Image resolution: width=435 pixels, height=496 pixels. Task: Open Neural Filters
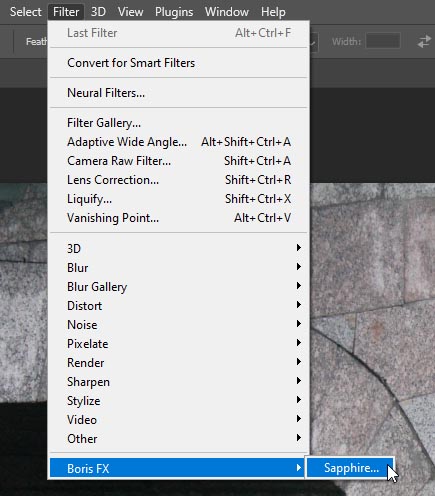click(179, 93)
